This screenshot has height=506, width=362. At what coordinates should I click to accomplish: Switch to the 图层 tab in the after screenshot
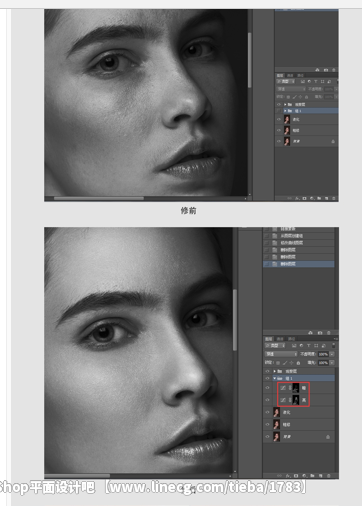pos(269,339)
